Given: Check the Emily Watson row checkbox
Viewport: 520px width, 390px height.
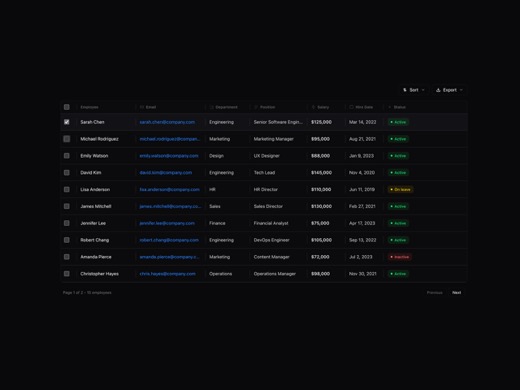Looking at the screenshot, I should click(67, 156).
